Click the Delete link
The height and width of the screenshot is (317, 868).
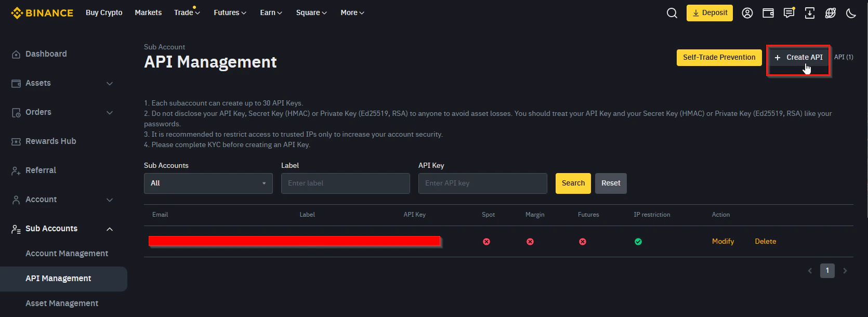tap(766, 242)
